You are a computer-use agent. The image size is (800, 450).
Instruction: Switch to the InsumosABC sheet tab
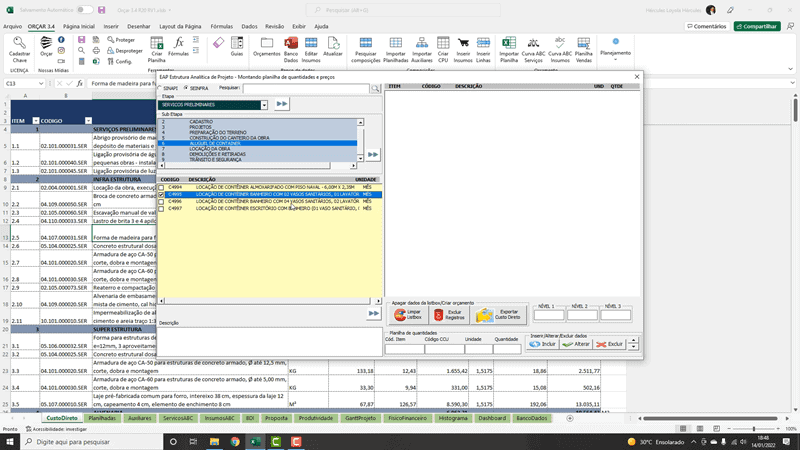[218, 418]
